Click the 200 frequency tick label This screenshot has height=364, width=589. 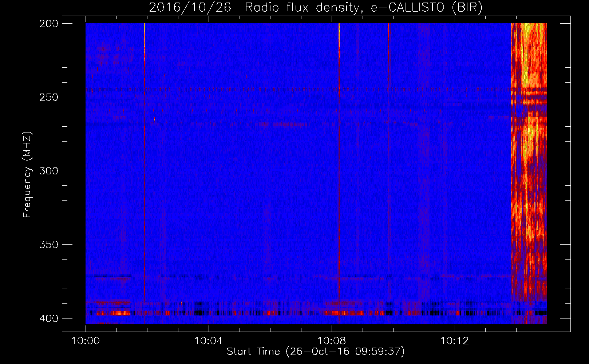[x=49, y=24]
